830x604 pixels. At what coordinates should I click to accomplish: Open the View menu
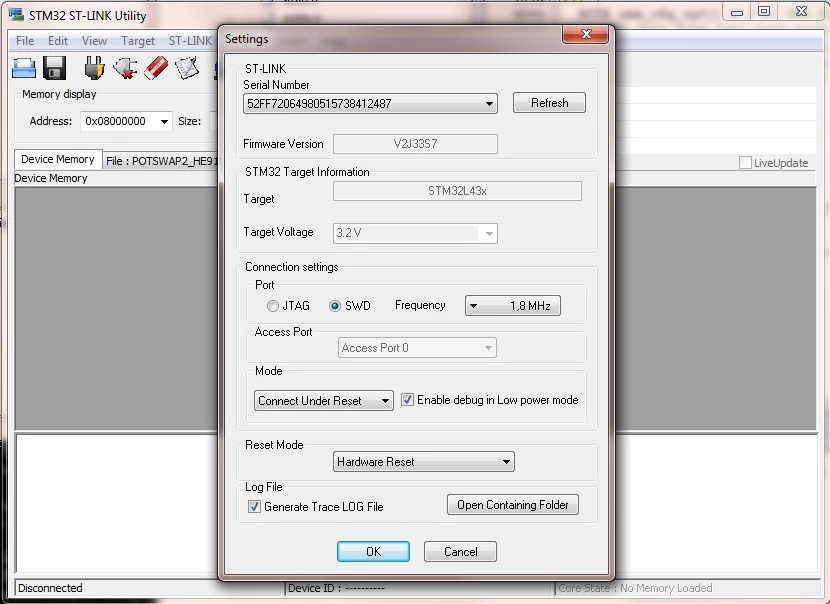94,41
